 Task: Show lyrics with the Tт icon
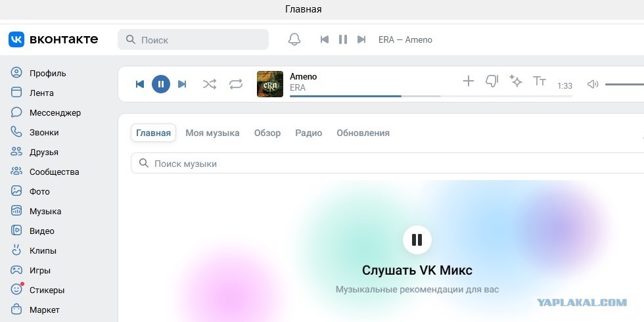point(540,81)
